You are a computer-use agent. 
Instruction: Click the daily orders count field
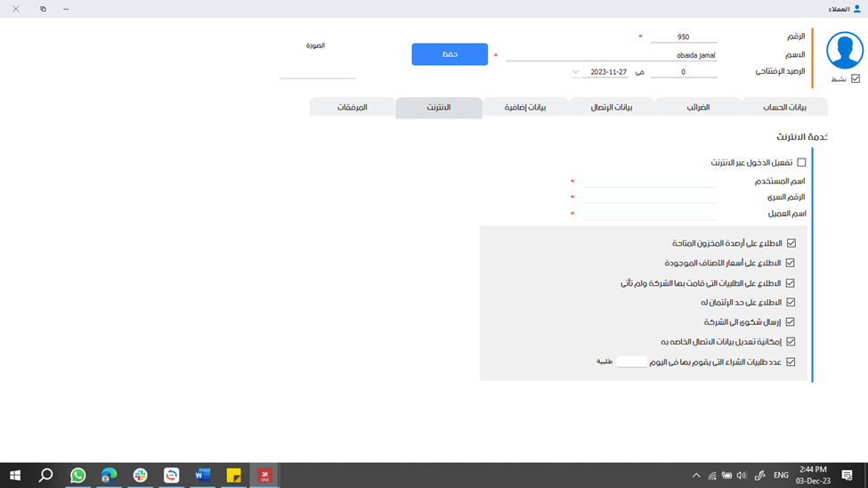coord(632,362)
